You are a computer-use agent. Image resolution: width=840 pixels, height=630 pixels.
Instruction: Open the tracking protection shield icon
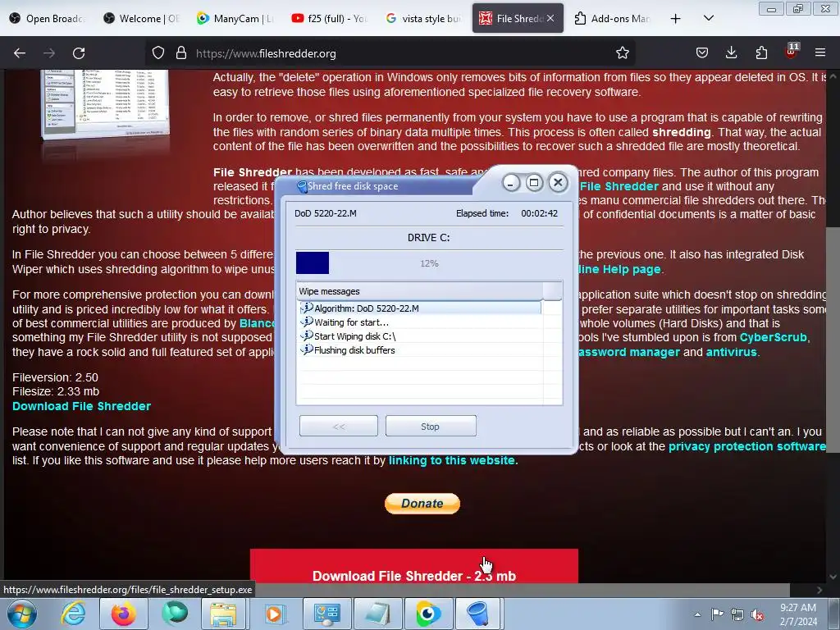pyautogui.click(x=158, y=53)
